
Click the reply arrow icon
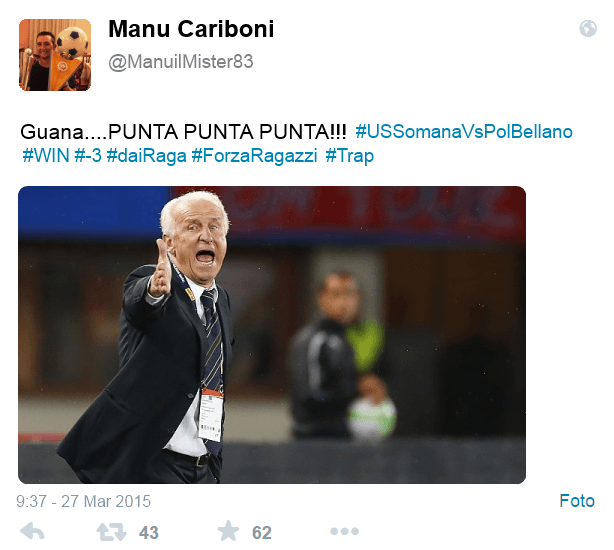pyautogui.click(x=32, y=532)
